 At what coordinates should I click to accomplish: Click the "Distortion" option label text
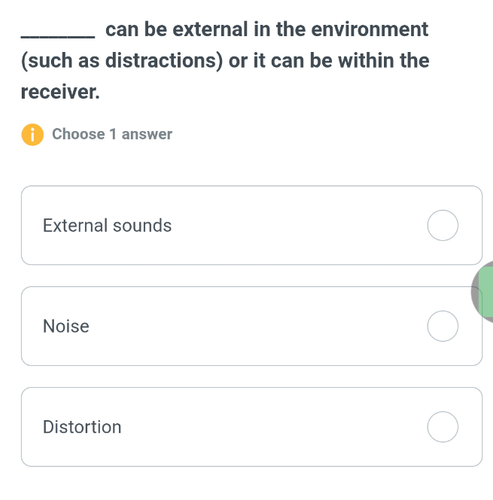click(x=82, y=427)
